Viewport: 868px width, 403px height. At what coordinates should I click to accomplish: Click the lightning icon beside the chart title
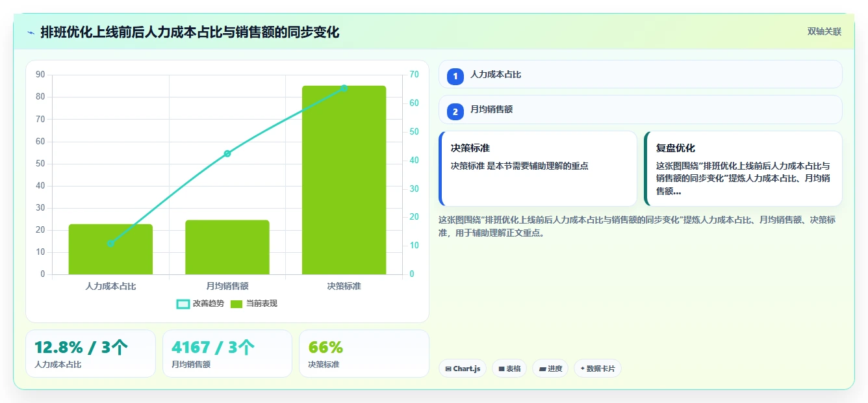pyautogui.click(x=31, y=32)
